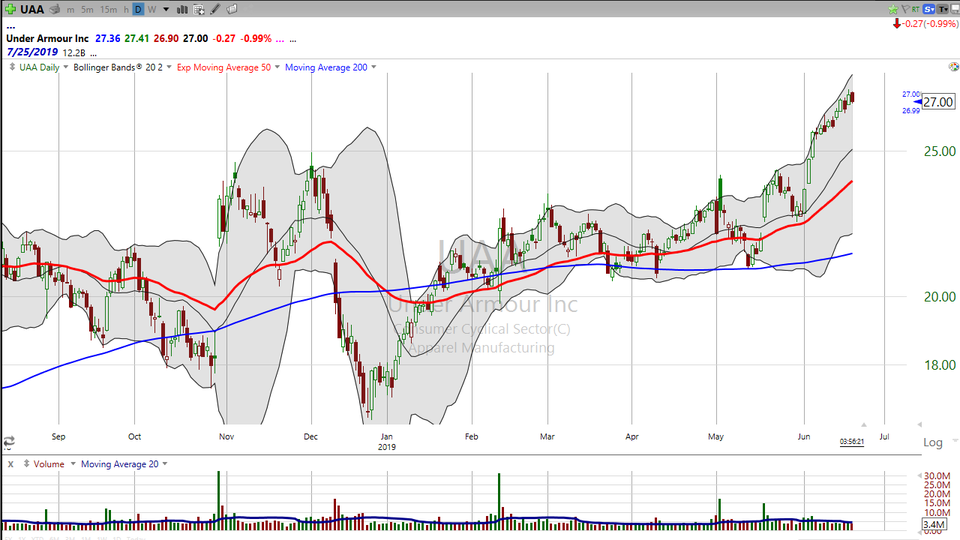Image resolution: width=960 pixels, height=540 pixels.
Task: Click the low price 26.90
Action: click(x=166, y=39)
